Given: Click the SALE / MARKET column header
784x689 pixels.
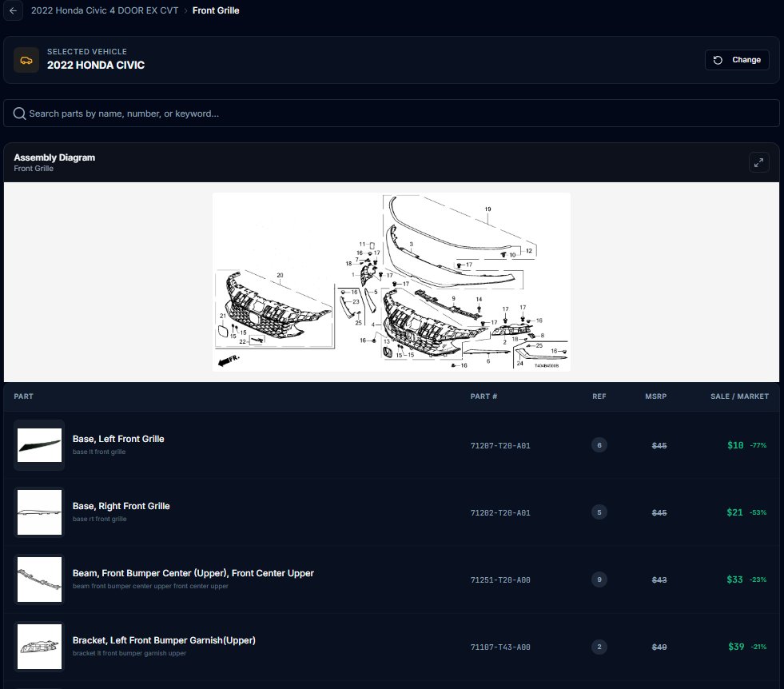Looking at the screenshot, I should point(739,396).
